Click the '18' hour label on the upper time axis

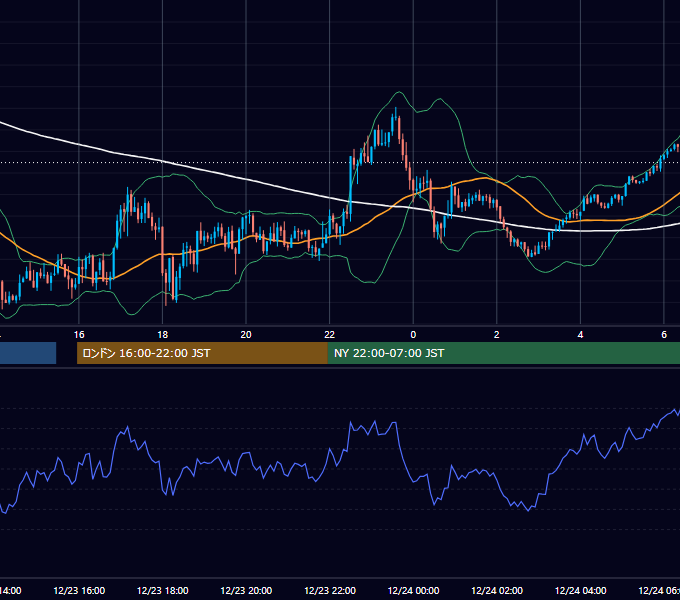[x=163, y=335]
